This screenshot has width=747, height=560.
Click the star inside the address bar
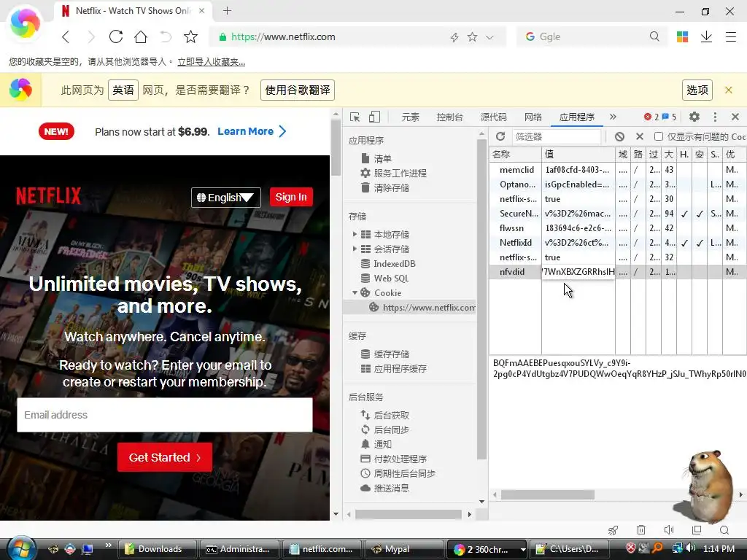click(472, 36)
